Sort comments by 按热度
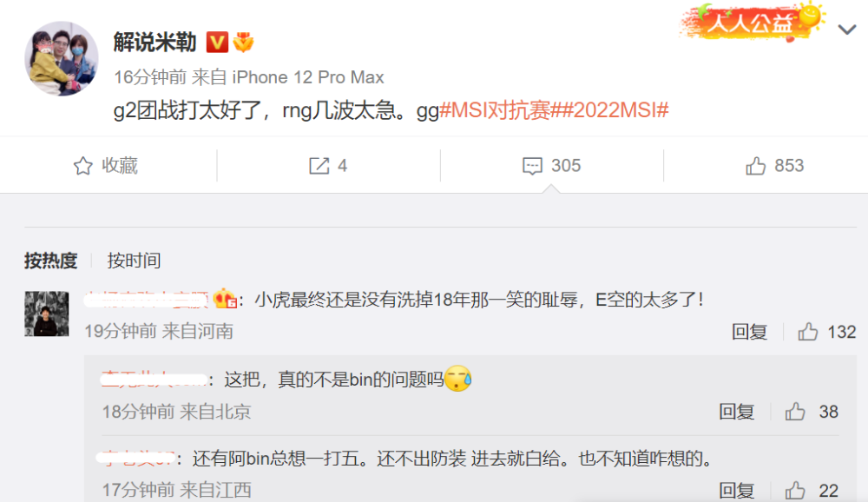 tap(51, 261)
